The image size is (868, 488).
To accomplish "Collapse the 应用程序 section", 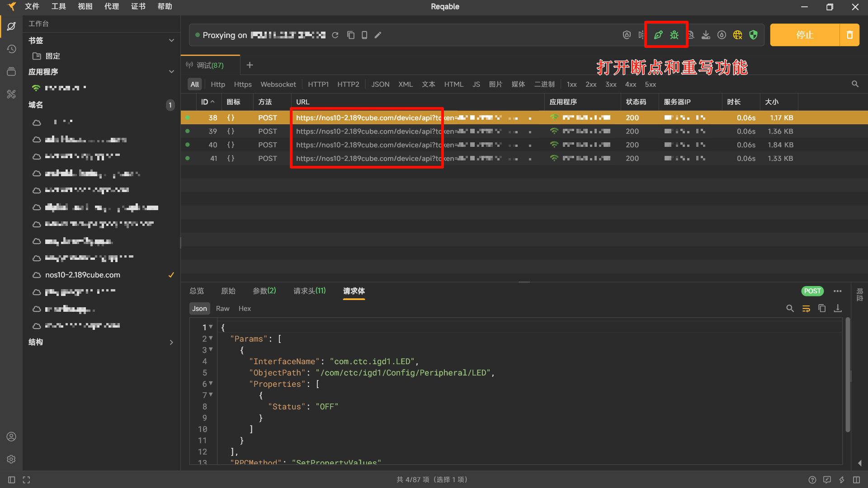I will (171, 71).
